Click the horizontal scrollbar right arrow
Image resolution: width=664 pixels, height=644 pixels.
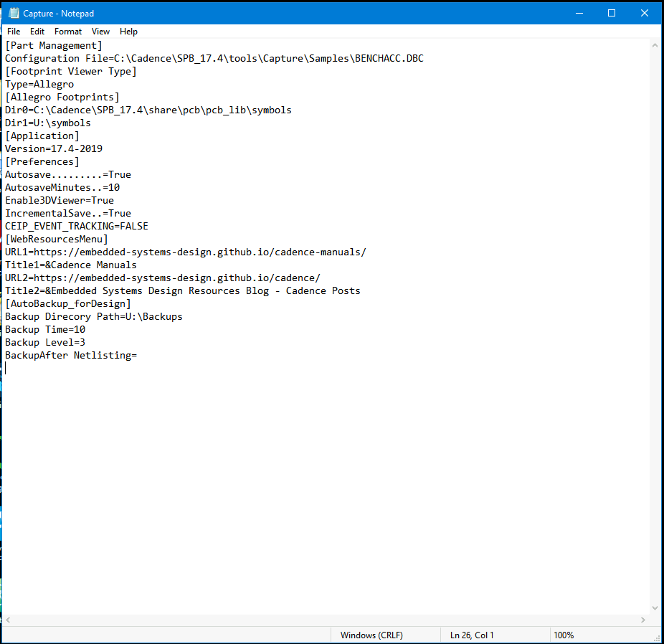[642, 620]
